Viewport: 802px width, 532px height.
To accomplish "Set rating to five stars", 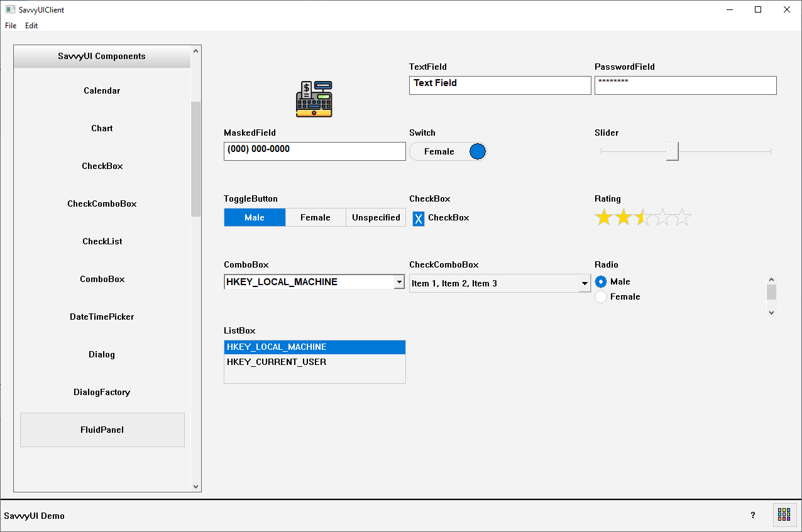I will (x=682, y=218).
